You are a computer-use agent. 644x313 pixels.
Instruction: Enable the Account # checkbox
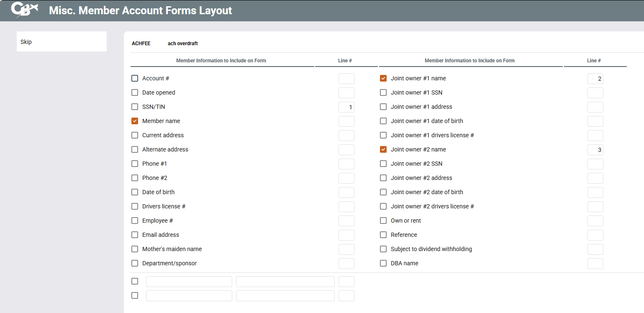pyautogui.click(x=135, y=78)
